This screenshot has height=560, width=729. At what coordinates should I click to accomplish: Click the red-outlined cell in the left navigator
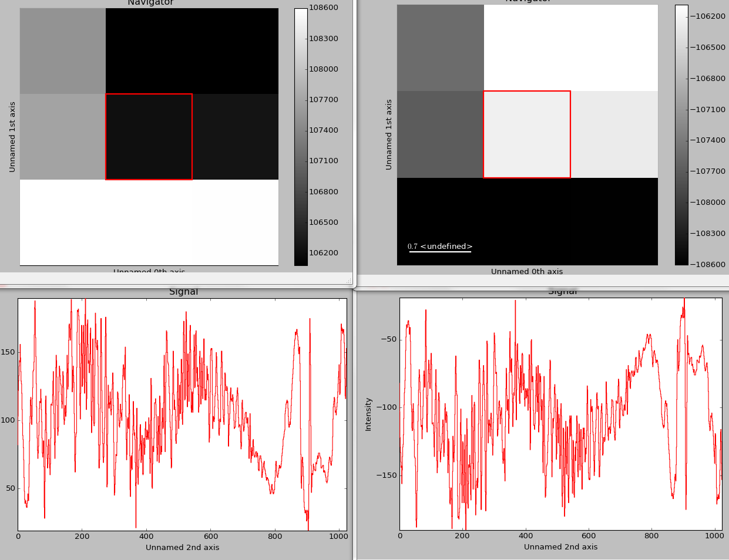coord(149,137)
